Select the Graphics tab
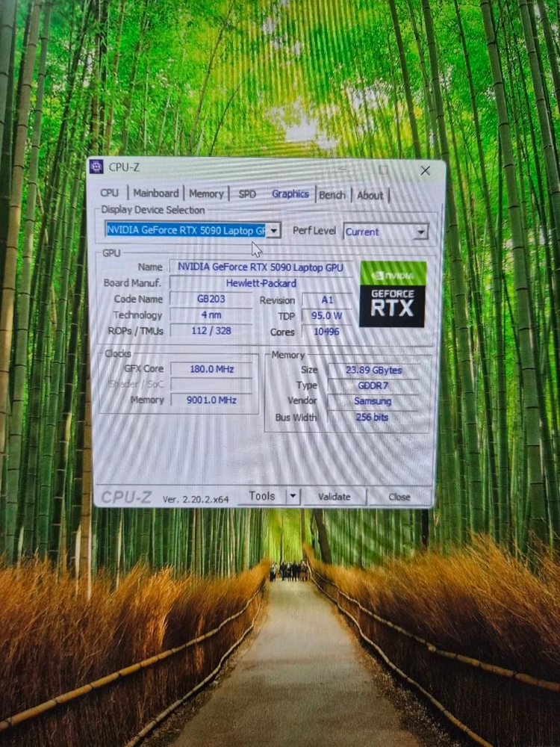 coord(290,194)
